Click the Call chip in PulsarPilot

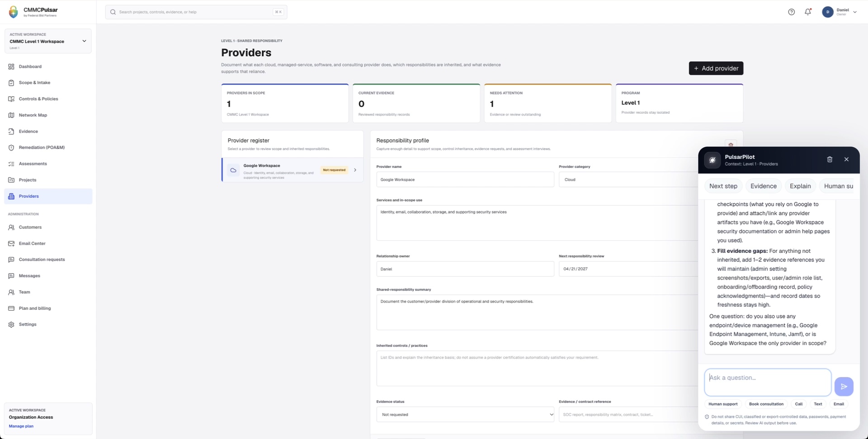coord(798,404)
